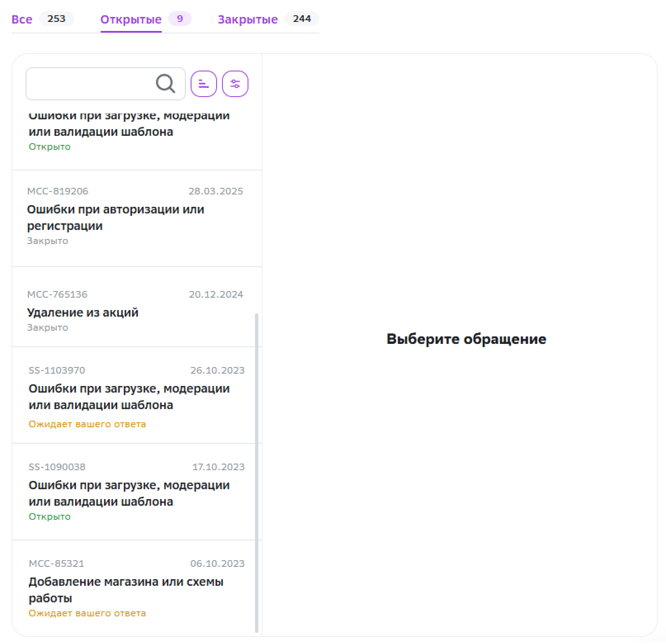Click the magnifier search icon
666x644 pixels.
(165, 84)
